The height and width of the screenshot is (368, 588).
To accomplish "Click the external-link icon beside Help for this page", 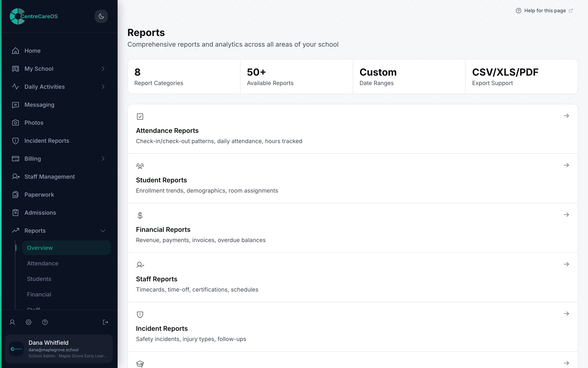I will pyautogui.click(x=571, y=11).
